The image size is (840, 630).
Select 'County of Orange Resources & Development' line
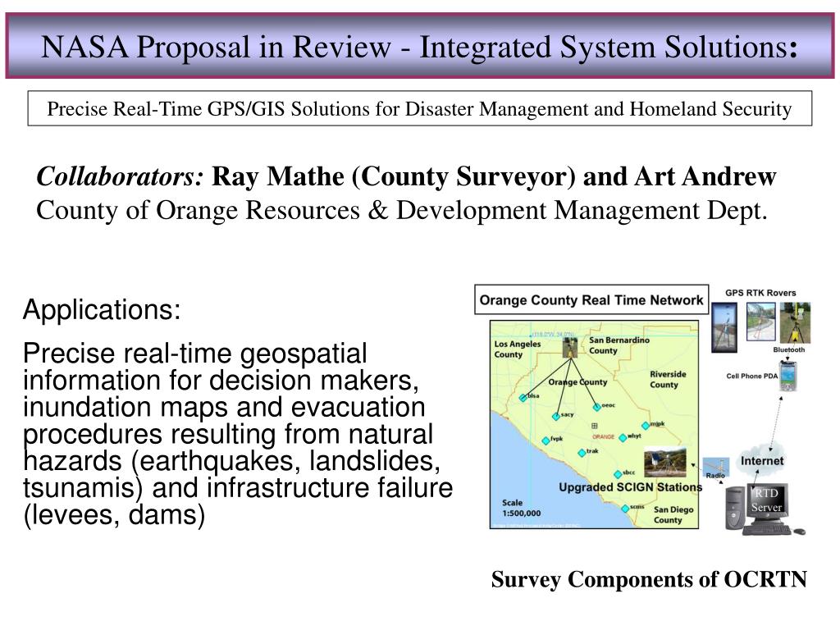point(402,211)
